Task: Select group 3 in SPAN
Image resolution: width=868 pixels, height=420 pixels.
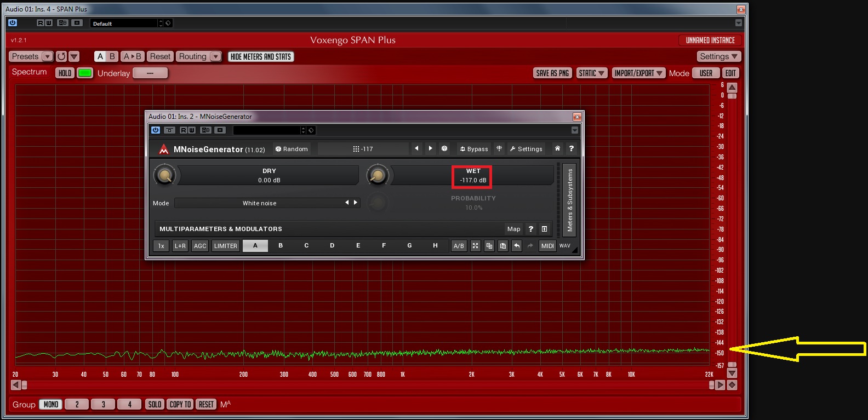Action: 103,404
